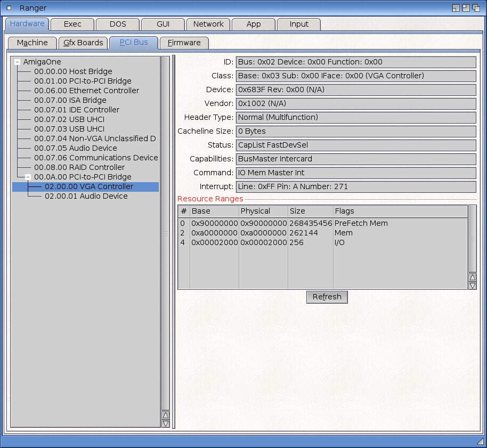This screenshot has height=448, width=487.
Task: Select 00.07.02 USB UHCI entry
Action: 69,119
